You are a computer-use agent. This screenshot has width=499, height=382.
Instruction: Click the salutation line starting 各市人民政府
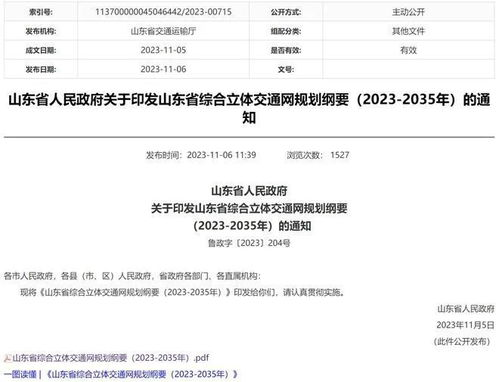pyautogui.click(x=132, y=276)
